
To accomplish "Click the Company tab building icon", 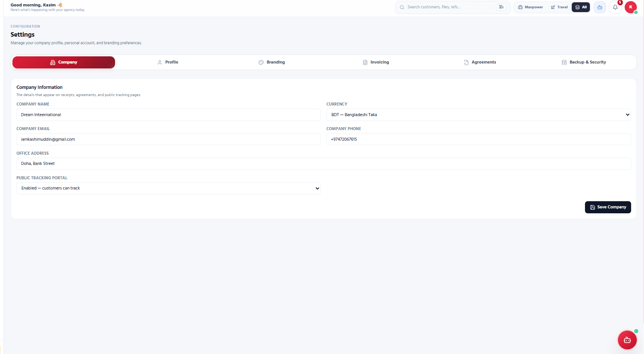I will (53, 62).
